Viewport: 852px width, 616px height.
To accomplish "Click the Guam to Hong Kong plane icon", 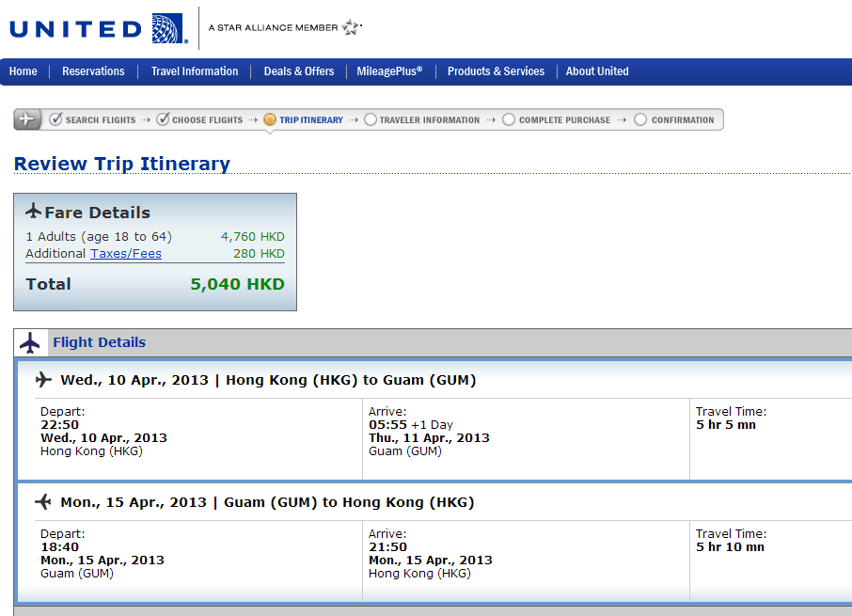I will point(43,502).
